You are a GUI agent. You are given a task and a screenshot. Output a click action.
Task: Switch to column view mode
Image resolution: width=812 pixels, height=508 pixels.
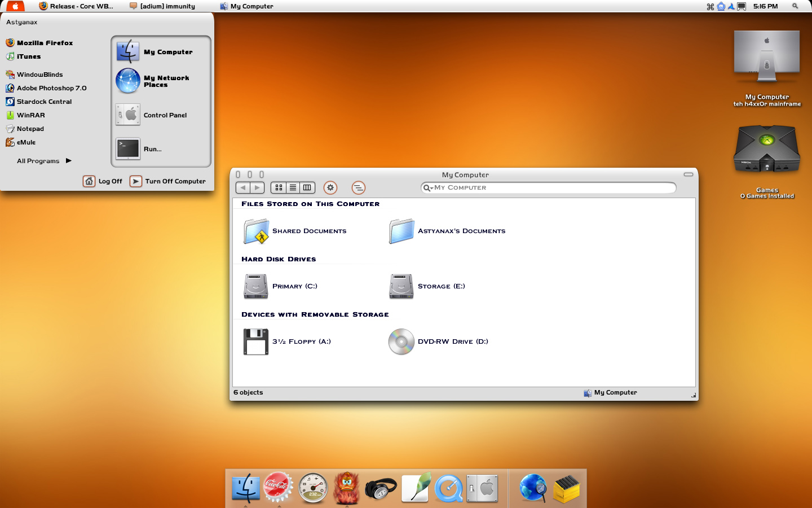(307, 187)
